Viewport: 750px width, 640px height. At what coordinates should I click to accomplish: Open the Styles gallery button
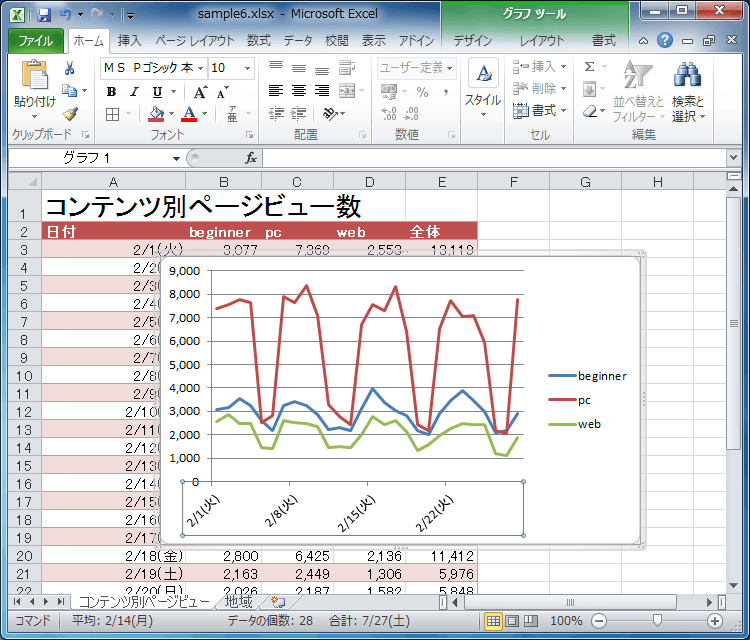pyautogui.click(x=483, y=88)
